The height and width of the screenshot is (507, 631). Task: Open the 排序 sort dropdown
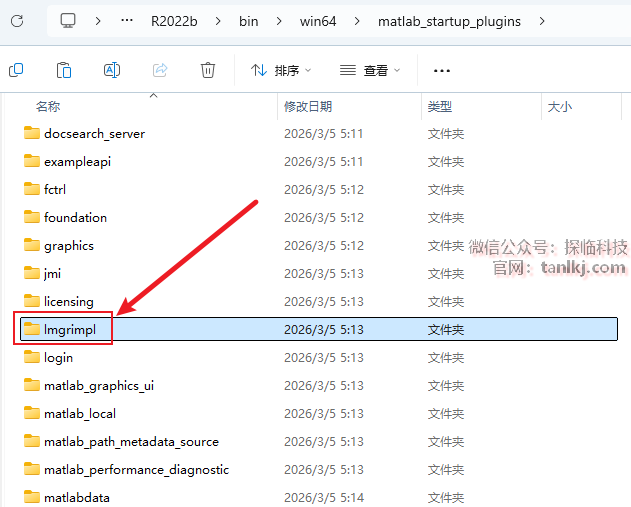pos(281,70)
